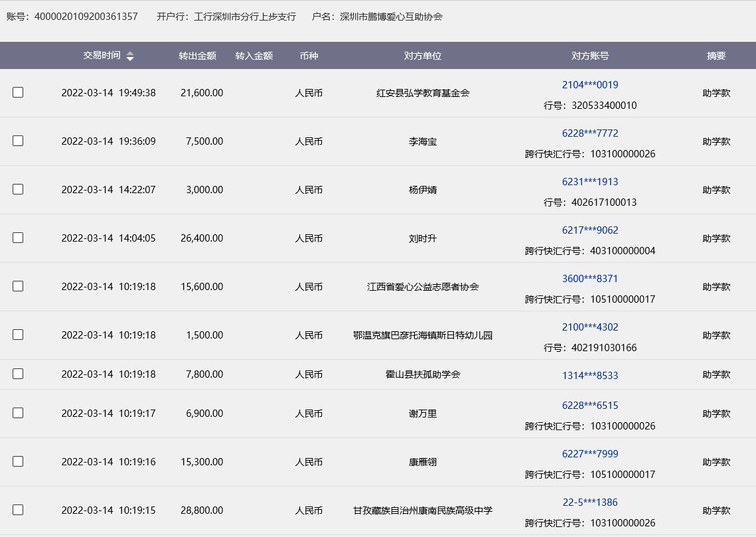The width and height of the screenshot is (756, 537).
Task: Click the 对方单位 column header
Action: (x=423, y=56)
